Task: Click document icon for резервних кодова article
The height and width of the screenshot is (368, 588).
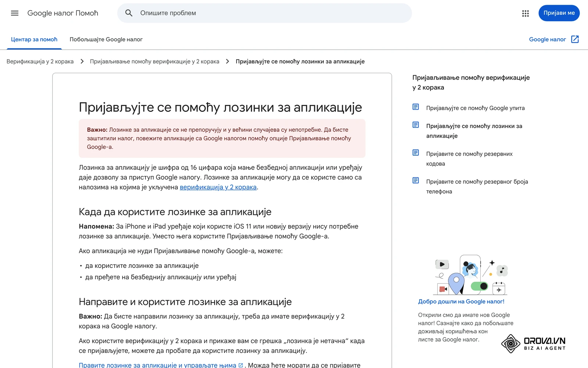Action: point(416,153)
